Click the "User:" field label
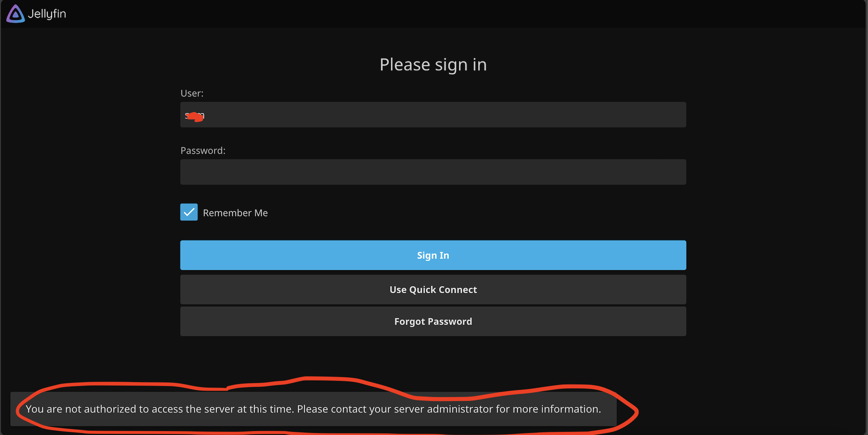The height and width of the screenshot is (435, 868). click(x=192, y=93)
